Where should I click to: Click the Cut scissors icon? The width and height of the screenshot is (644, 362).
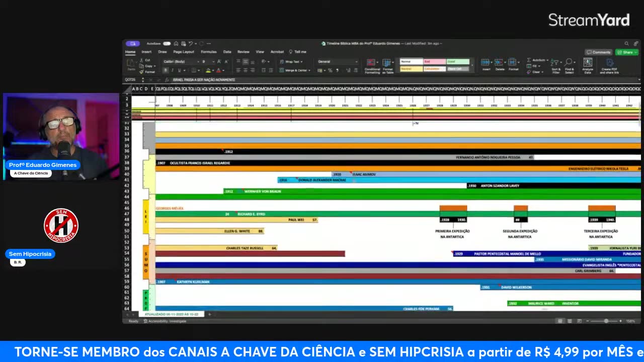click(x=142, y=60)
